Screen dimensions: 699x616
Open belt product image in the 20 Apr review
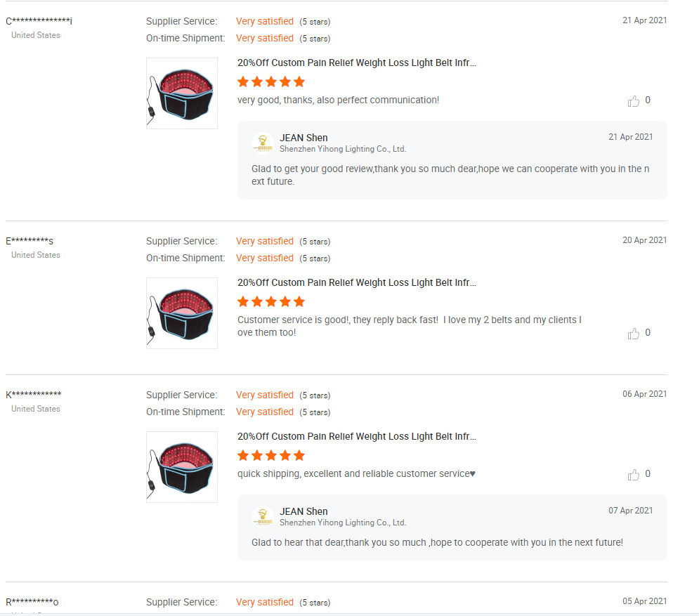click(182, 313)
